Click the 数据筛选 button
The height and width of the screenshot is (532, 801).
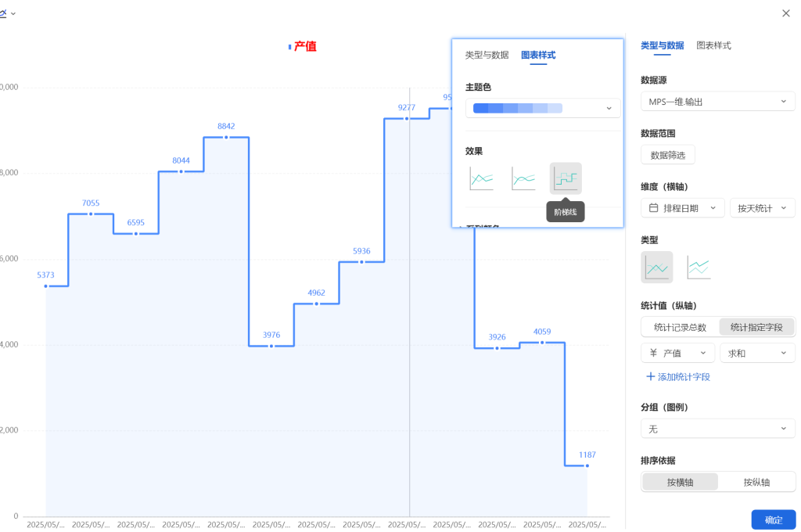point(668,155)
